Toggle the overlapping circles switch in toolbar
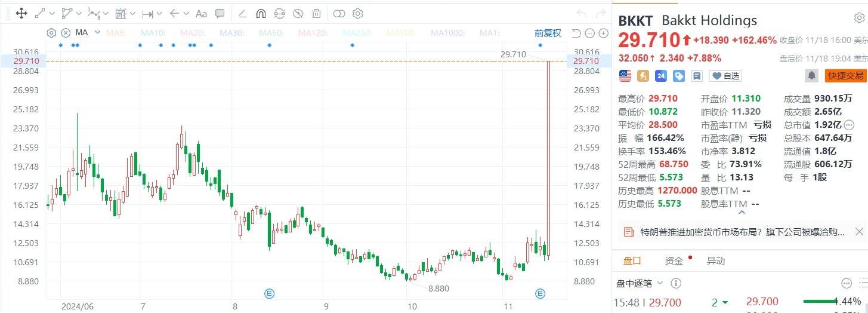 (339, 13)
